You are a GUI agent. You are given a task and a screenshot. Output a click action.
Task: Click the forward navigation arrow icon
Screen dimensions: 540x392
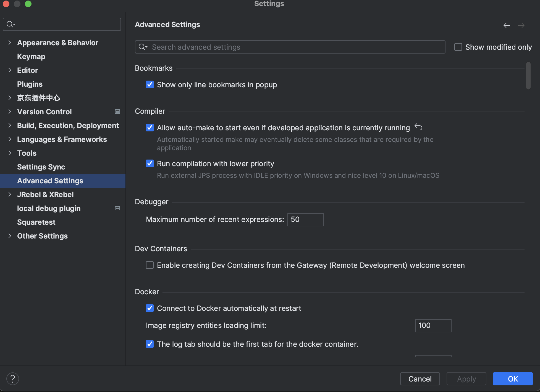[521, 25]
